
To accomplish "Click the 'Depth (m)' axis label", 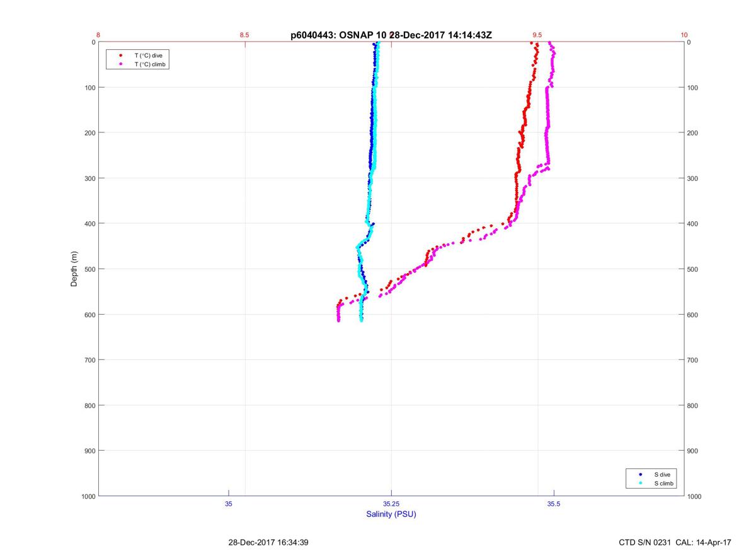I will pyautogui.click(x=74, y=269).
